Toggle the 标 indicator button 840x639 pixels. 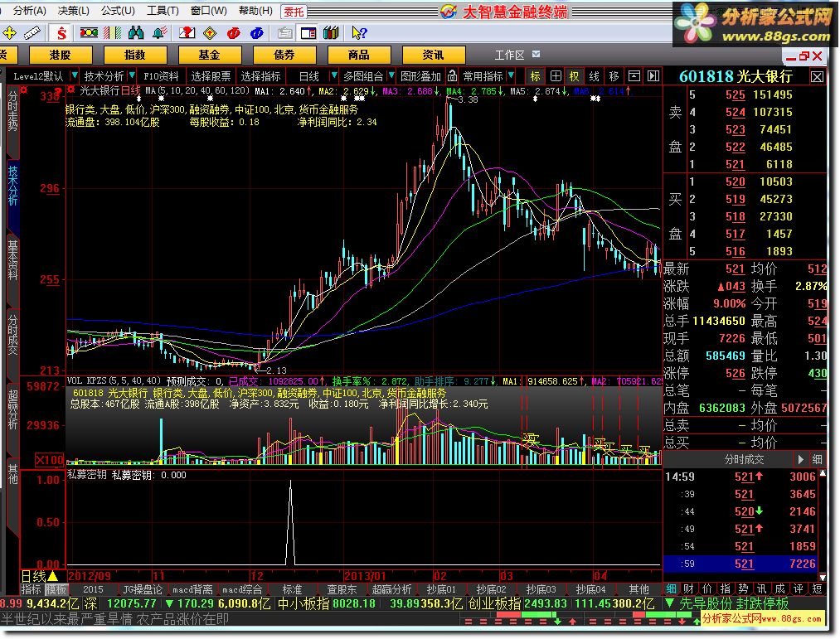[x=535, y=76]
